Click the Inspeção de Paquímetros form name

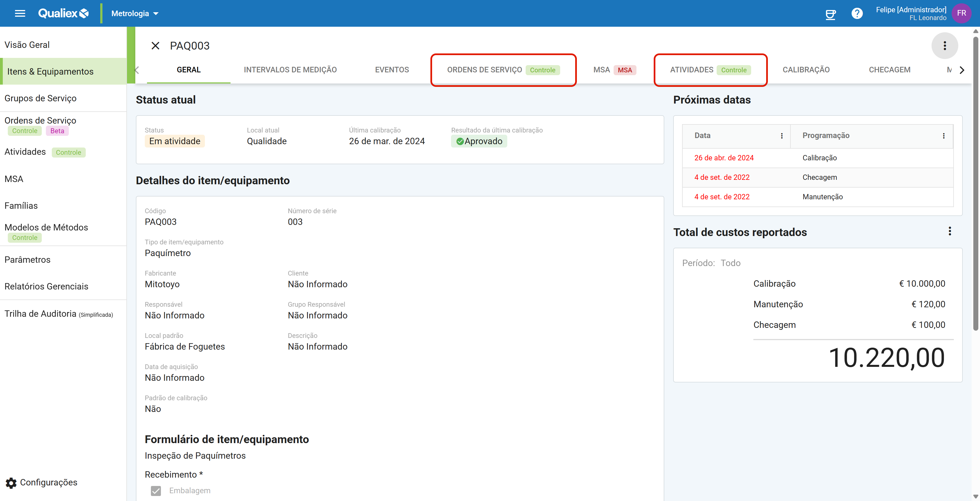tap(195, 456)
